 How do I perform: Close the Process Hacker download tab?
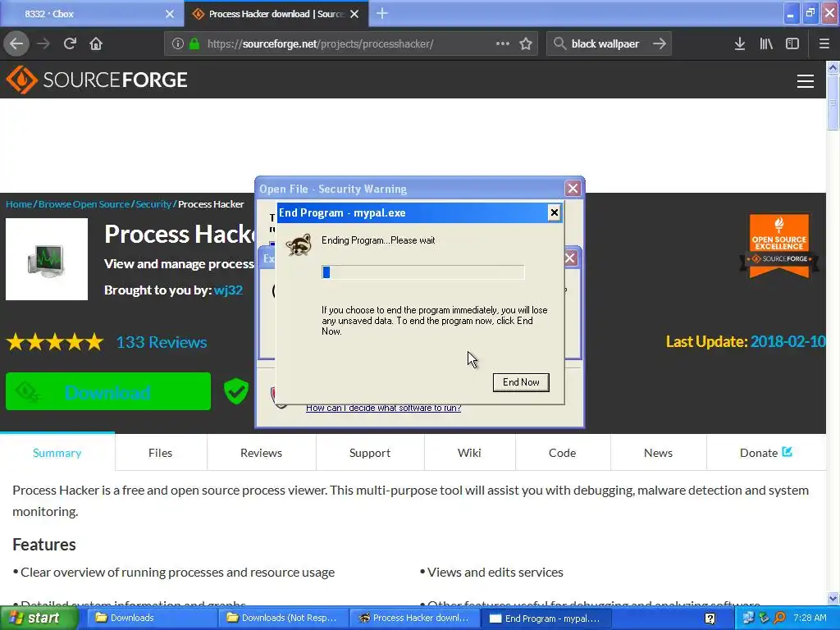[354, 14]
